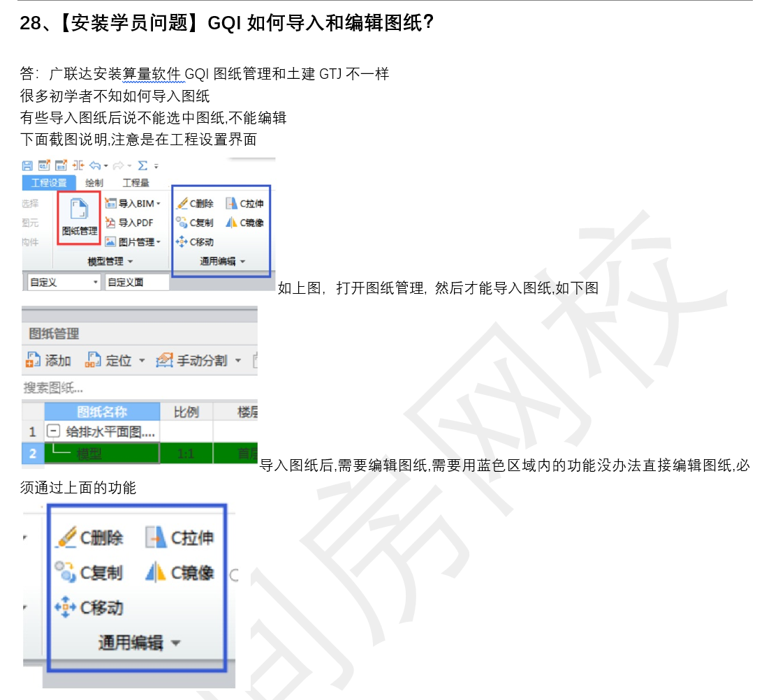Image resolution: width=778 pixels, height=700 pixels.
Task: Click C复制 in the enlarged bottom panel
Action: coord(89,572)
